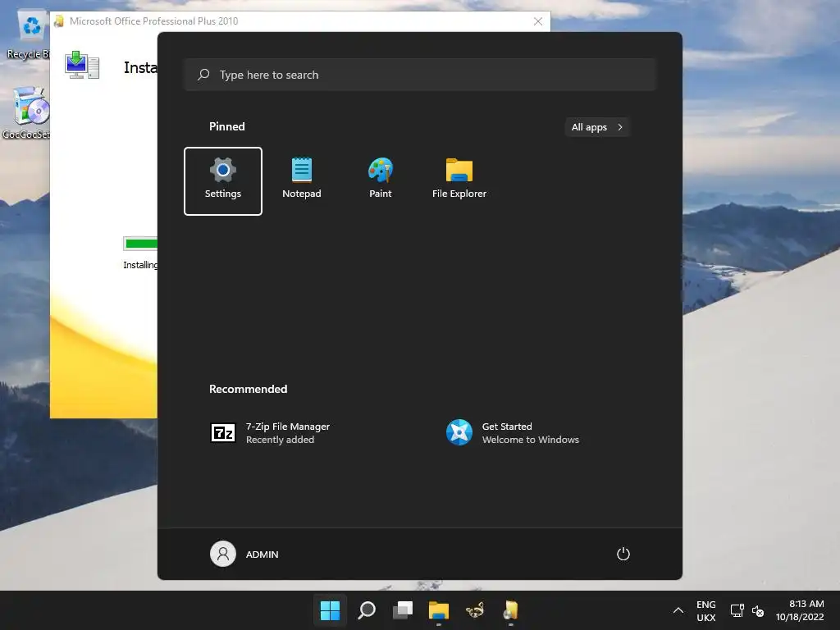Open the network status tray icon
Image resolution: width=840 pixels, height=630 pixels.
pyautogui.click(x=737, y=610)
